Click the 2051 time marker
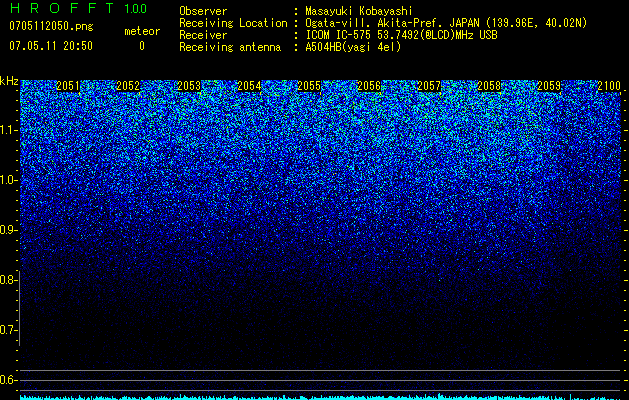The image size is (629, 400). (68, 86)
